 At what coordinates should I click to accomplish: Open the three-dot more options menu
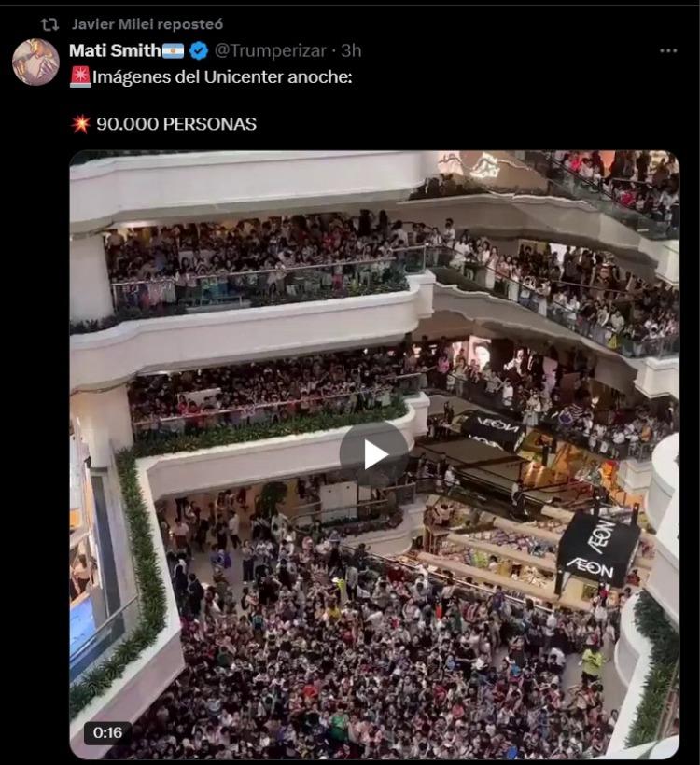coord(667,50)
